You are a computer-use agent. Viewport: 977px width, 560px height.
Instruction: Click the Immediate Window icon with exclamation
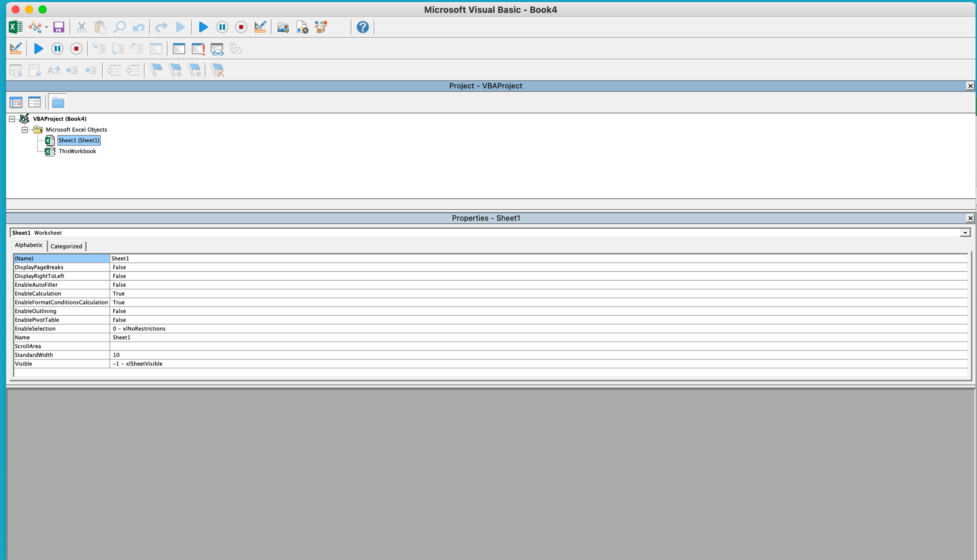198,49
